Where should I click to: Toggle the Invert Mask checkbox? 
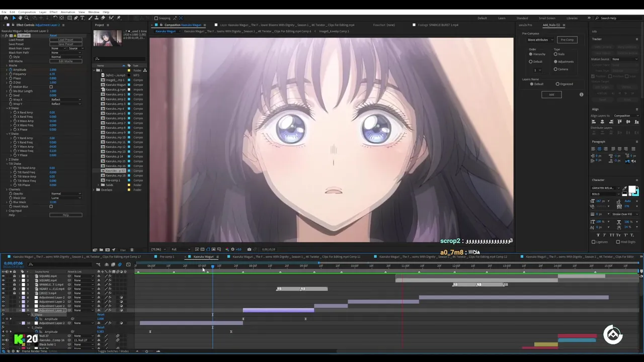click(x=51, y=206)
